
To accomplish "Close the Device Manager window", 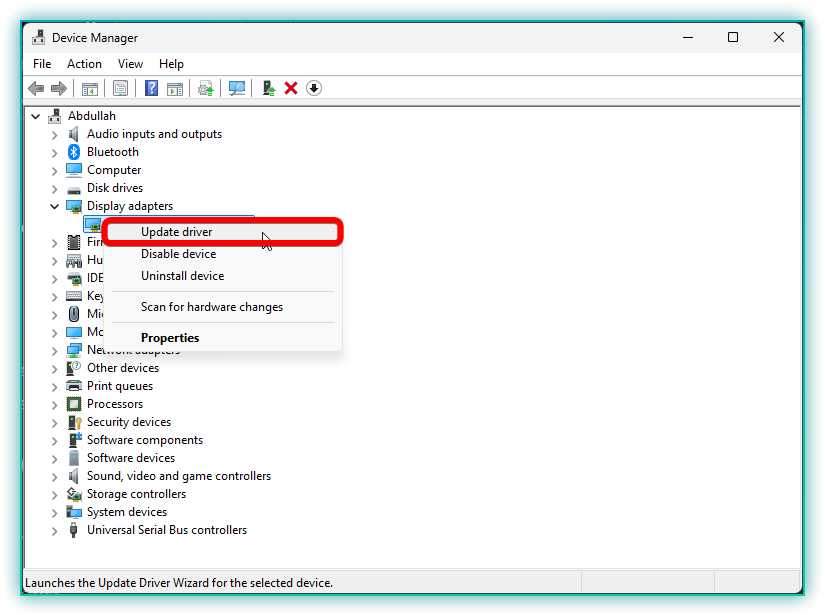I will (x=779, y=37).
